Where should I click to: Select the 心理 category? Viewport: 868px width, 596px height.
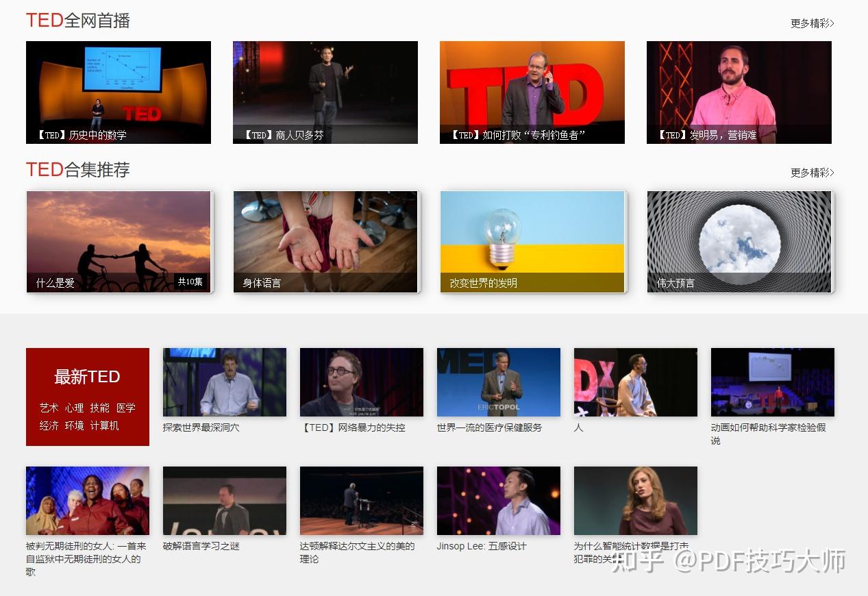point(74,408)
